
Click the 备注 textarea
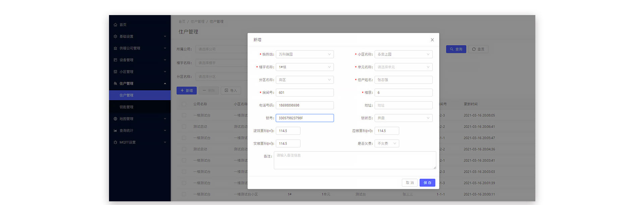coord(355,160)
